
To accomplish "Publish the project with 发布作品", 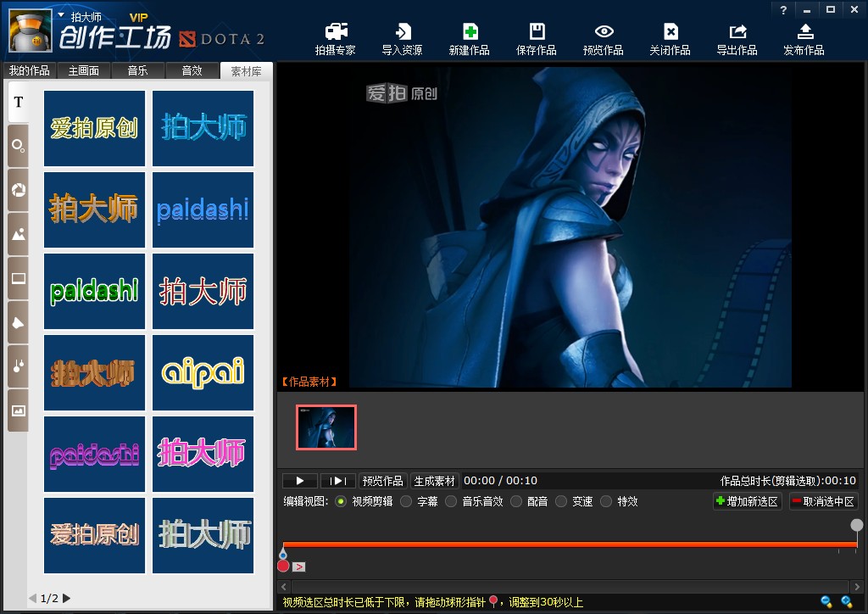I will 804,39.
